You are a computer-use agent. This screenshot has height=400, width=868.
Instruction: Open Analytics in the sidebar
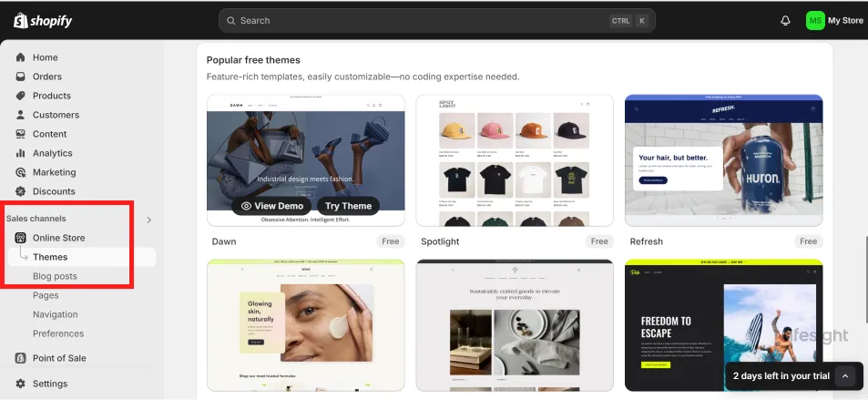point(53,153)
